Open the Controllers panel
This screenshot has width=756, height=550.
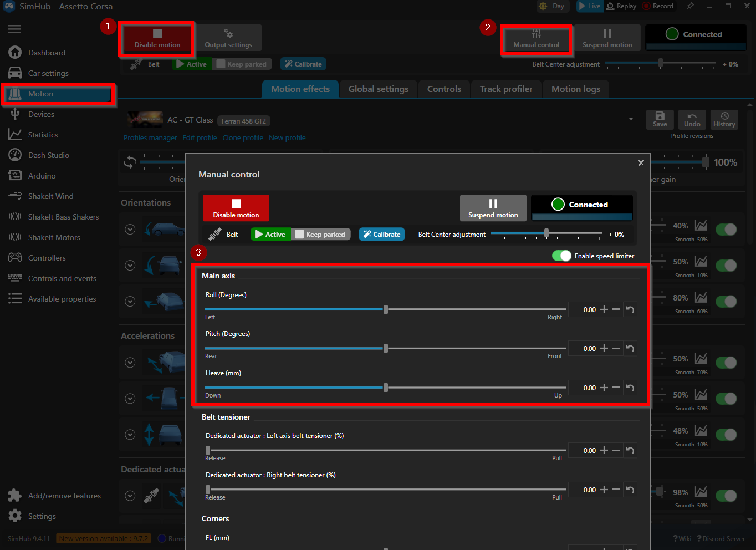(x=50, y=257)
